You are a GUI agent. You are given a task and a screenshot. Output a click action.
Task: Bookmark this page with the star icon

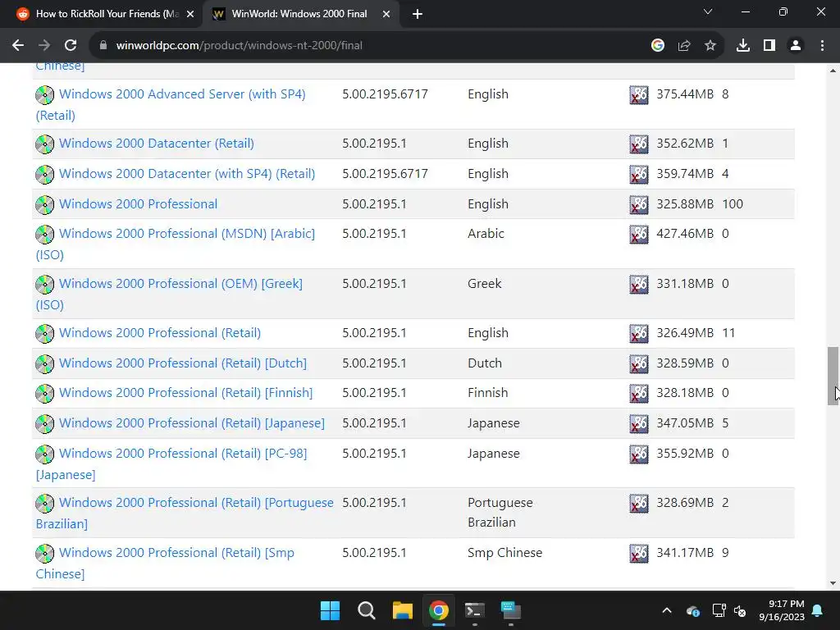tap(710, 46)
